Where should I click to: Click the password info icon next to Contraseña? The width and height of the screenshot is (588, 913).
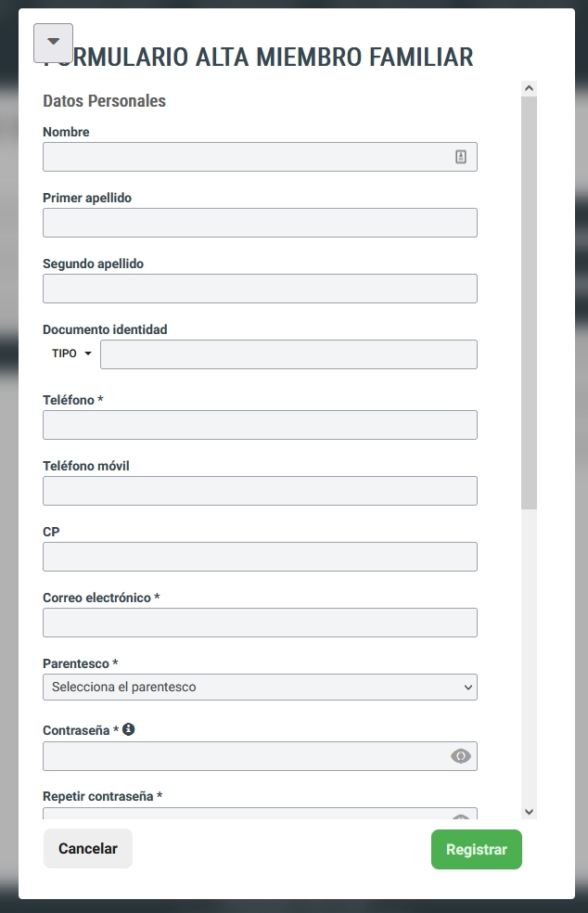tap(129, 729)
